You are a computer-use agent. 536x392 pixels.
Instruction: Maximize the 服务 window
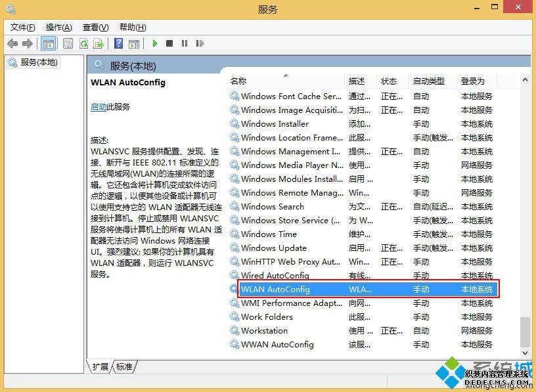[495, 7]
